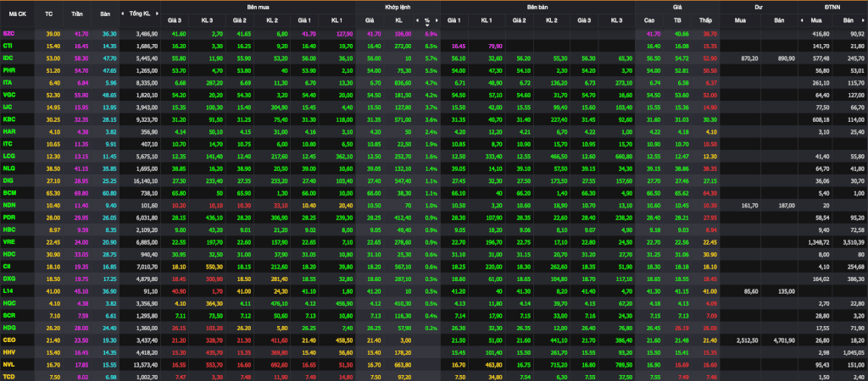This screenshot has height=381, width=868.
Task: Open stock symbol HAR
Action: pyautogui.click(x=8, y=131)
